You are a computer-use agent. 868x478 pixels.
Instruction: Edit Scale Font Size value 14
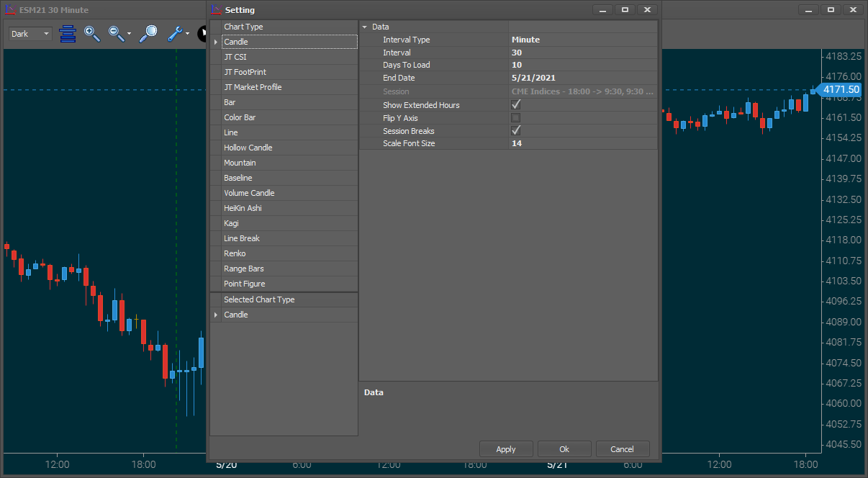click(x=583, y=143)
